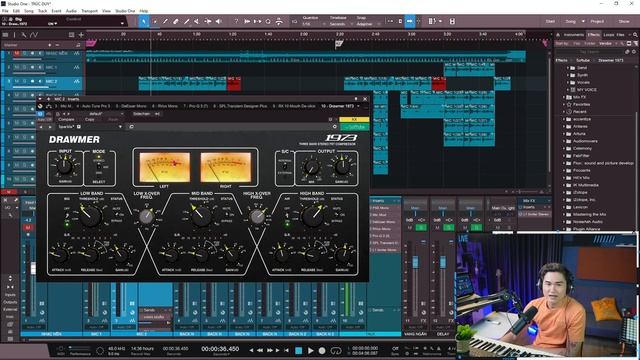The height and width of the screenshot is (360, 640).
Task: Click the Softube logo badge in plugin
Action: [354, 127]
